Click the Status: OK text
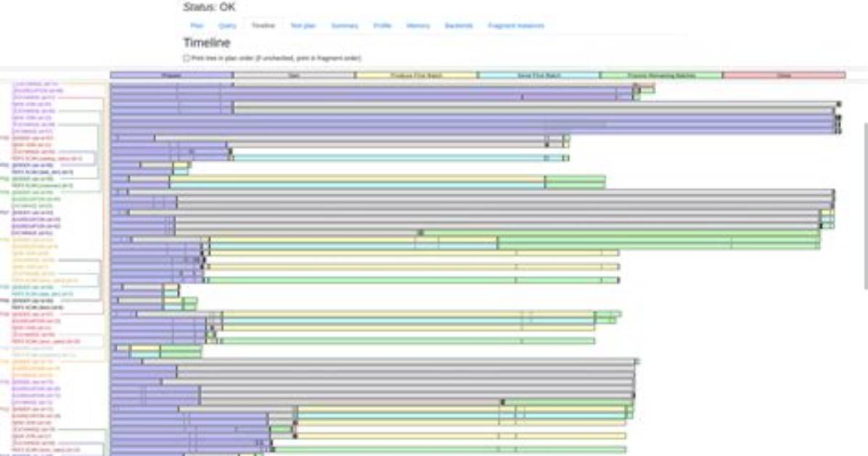The image size is (868, 456). coord(209,7)
